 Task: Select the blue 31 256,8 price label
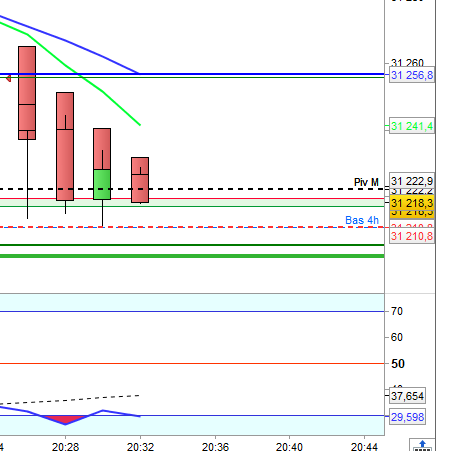click(x=412, y=75)
